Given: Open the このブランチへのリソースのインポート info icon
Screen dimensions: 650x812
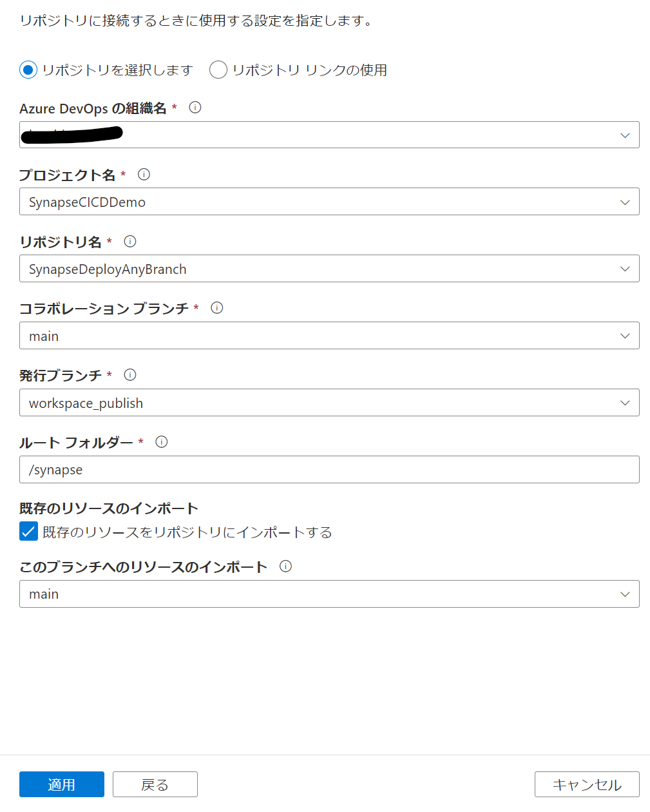Looking at the screenshot, I should [285, 566].
